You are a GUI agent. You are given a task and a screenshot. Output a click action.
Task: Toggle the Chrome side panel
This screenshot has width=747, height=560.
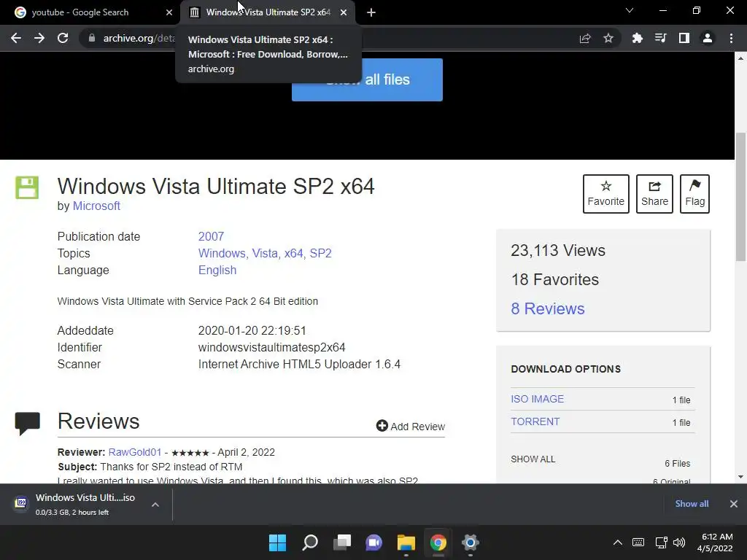pyautogui.click(x=684, y=38)
